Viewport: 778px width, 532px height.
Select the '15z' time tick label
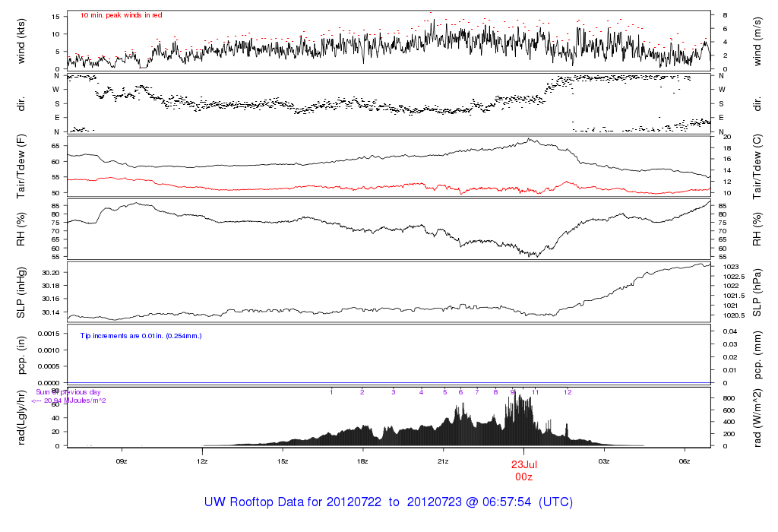coord(283,461)
